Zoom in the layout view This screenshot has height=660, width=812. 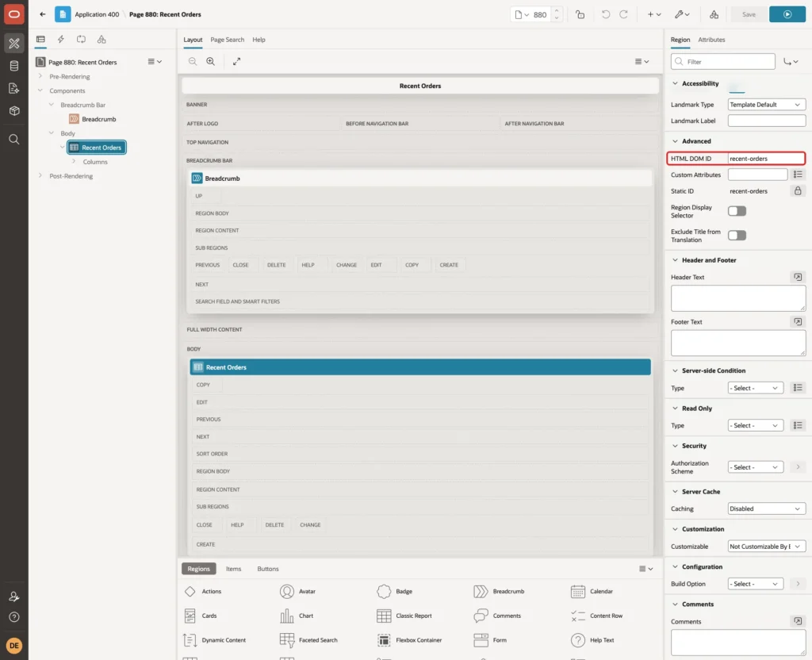tap(211, 61)
